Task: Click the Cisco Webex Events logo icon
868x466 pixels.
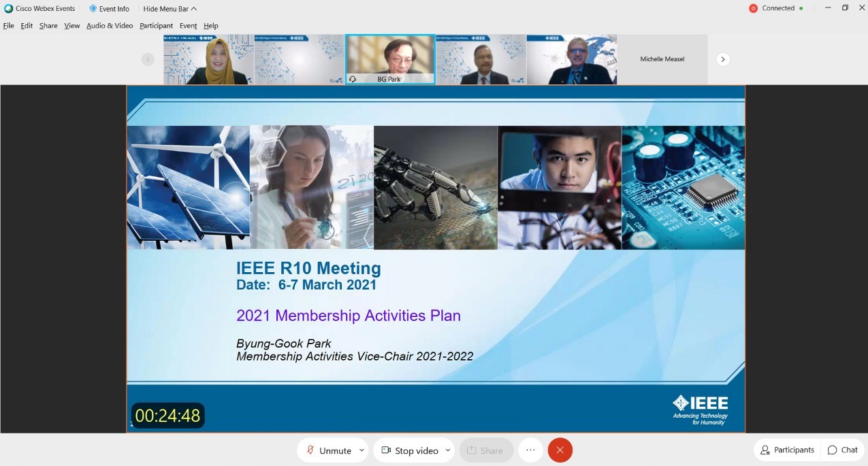Action: [8, 9]
